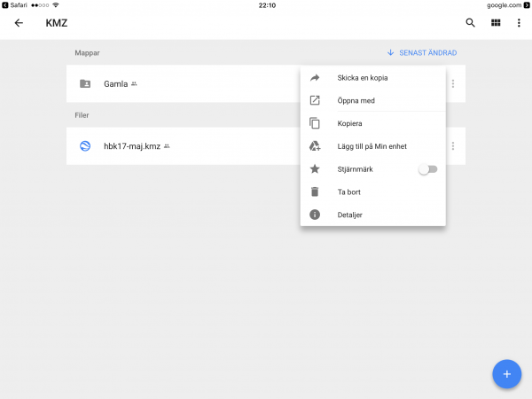
Task: Select Skicka en kopia menu entry
Action: 362,78
